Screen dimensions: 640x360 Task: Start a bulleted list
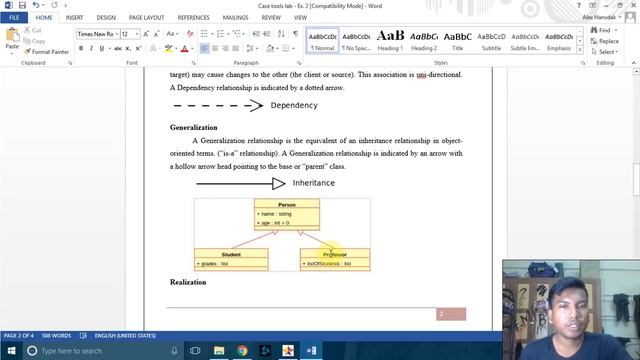[204, 34]
